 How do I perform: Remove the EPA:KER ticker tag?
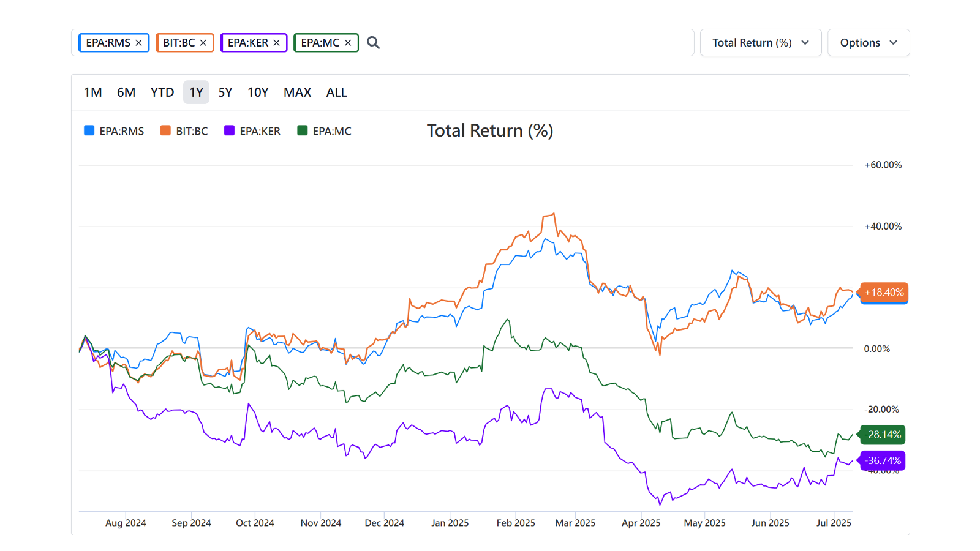pos(277,43)
